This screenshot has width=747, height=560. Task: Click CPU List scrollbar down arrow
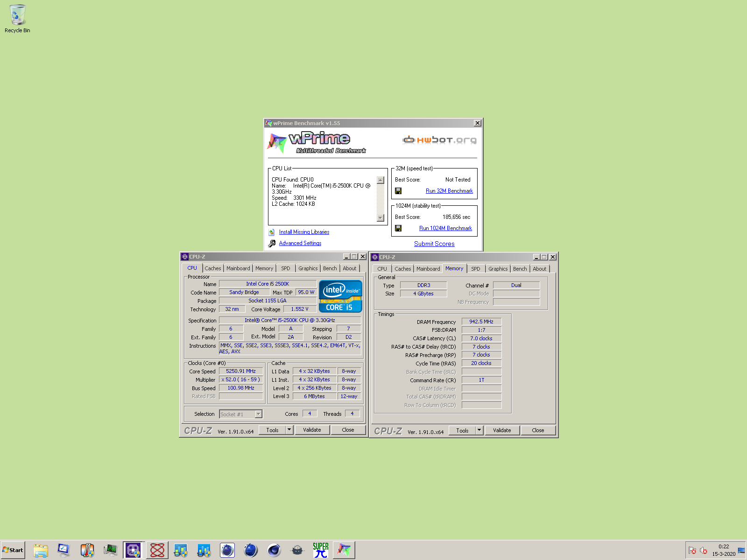[380, 218]
